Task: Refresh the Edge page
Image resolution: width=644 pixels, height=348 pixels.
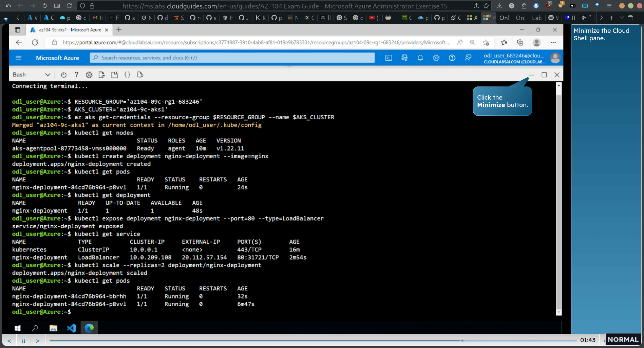Action: tap(35, 42)
